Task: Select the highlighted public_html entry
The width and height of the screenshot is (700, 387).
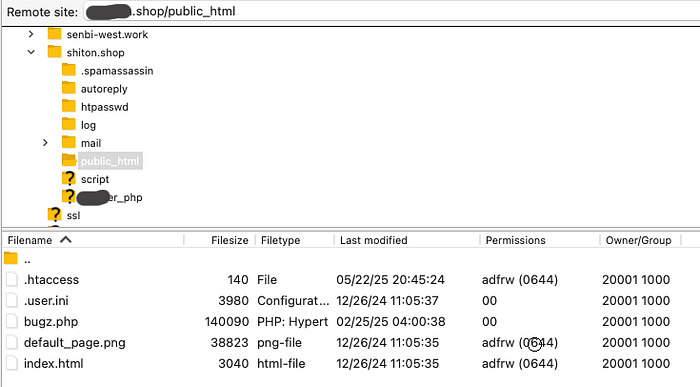Action: coord(110,161)
